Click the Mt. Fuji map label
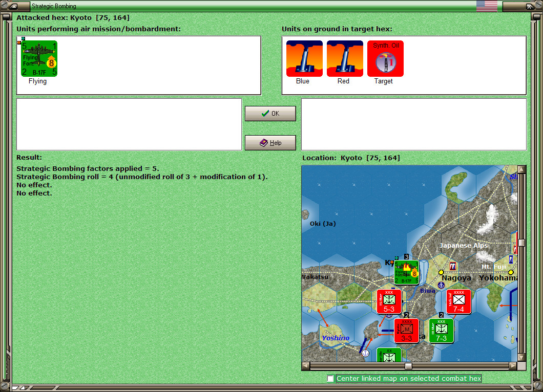543x392 pixels. (494, 267)
